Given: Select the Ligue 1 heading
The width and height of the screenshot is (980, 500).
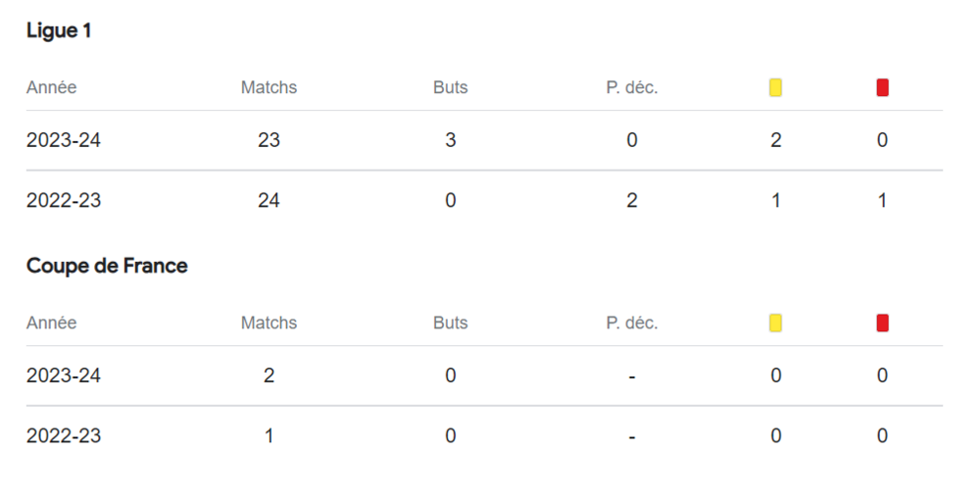Looking at the screenshot, I should (x=59, y=31).
